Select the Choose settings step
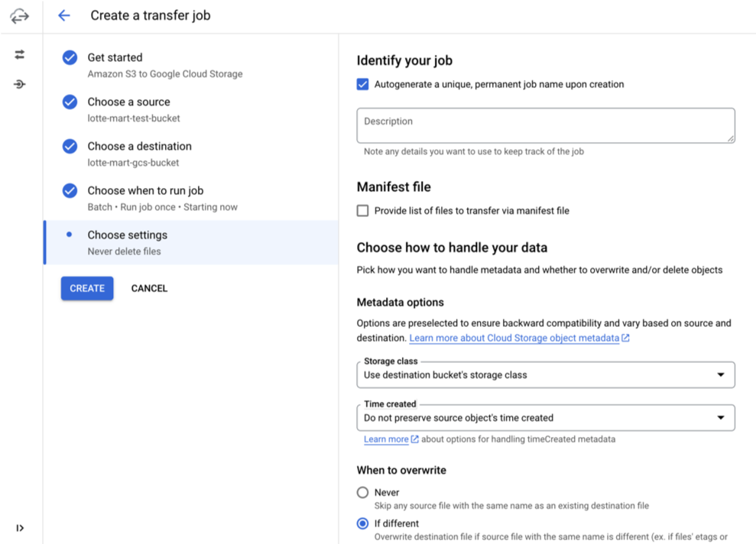Image resolution: width=756 pixels, height=544 pixels. tap(191, 242)
